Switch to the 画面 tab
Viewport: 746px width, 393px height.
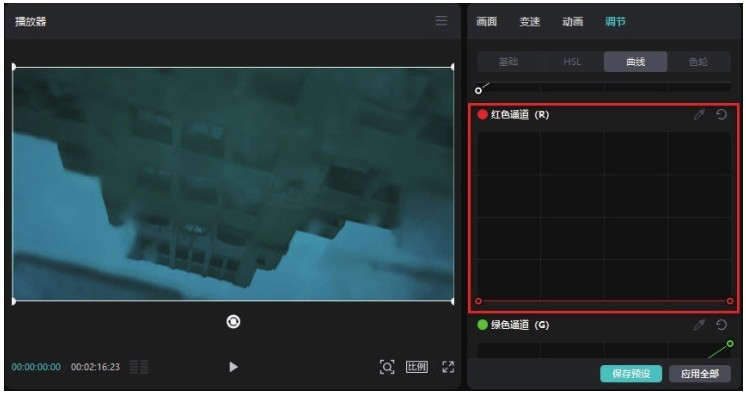coord(487,21)
